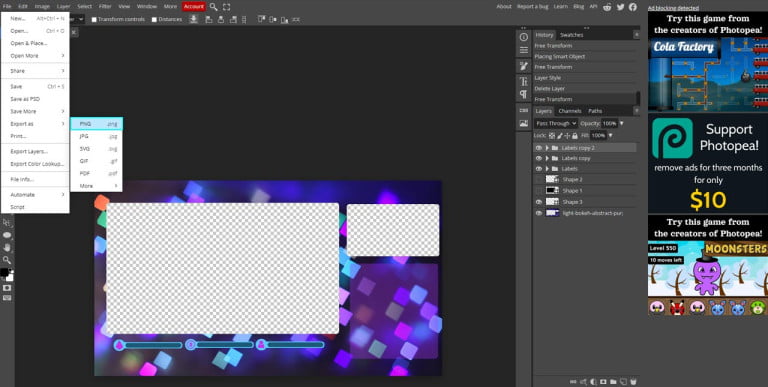The height and width of the screenshot is (387, 768).
Task: Open the CSS panel icon
Action: pyautogui.click(x=524, y=110)
